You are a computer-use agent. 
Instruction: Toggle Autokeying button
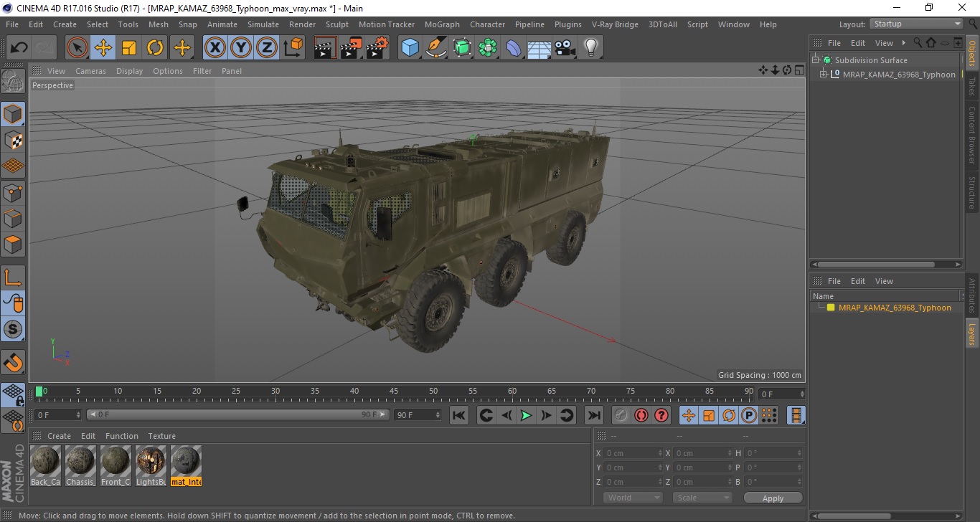(641, 415)
